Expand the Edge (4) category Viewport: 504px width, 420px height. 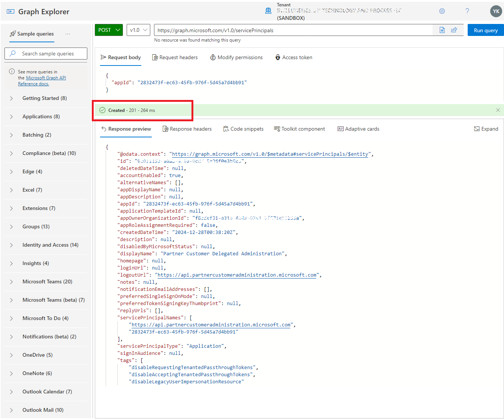46,171
